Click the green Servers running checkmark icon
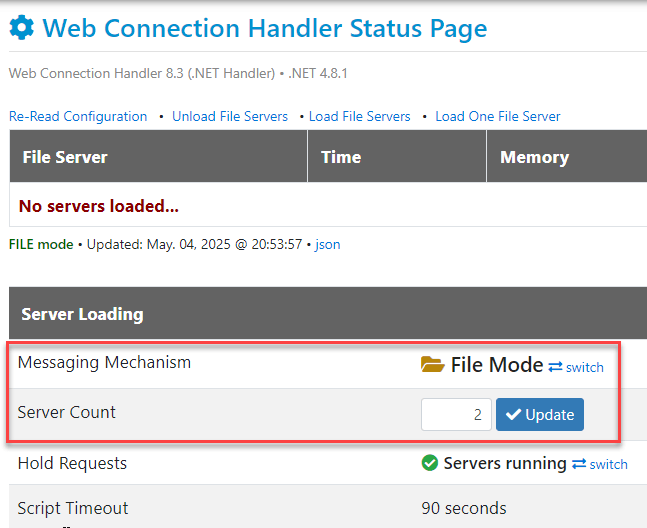The height and width of the screenshot is (528, 647). point(430,463)
